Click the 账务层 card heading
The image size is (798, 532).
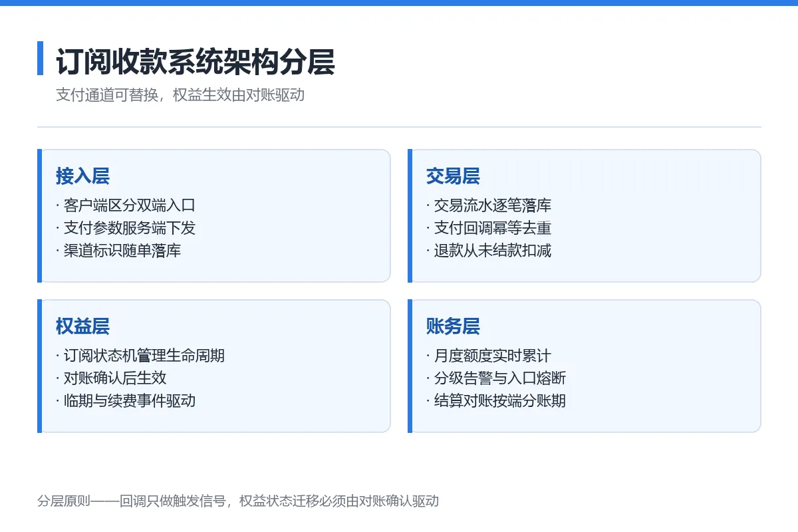point(453,327)
